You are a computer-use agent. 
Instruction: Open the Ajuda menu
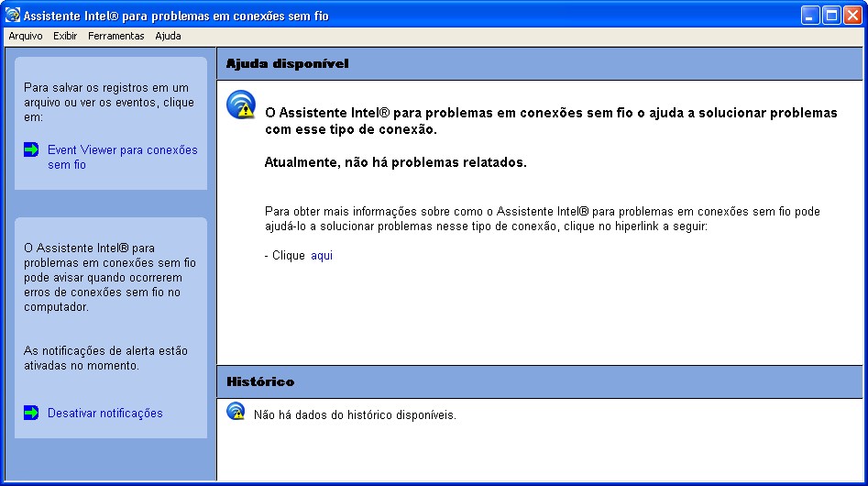(168, 36)
